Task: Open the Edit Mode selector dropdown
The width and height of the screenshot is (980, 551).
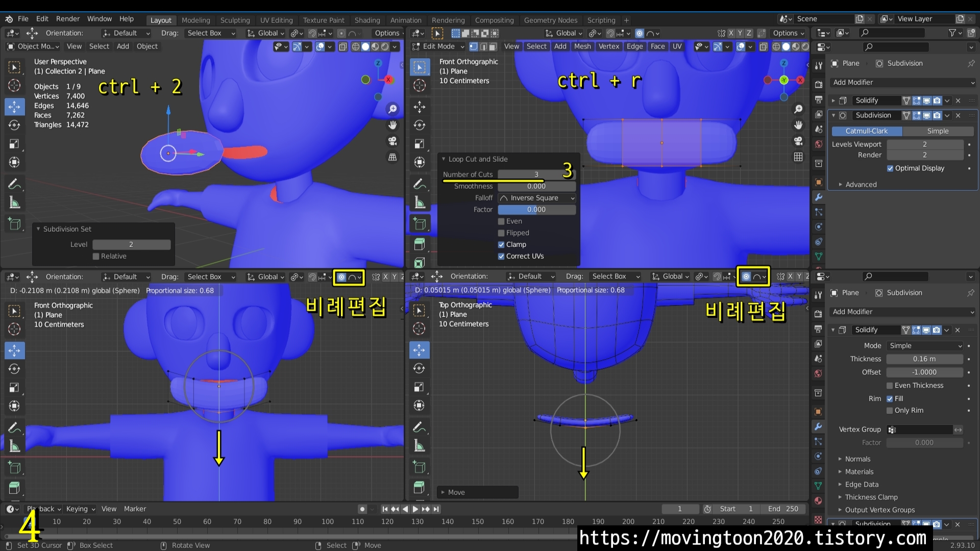Action: coord(438,46)
